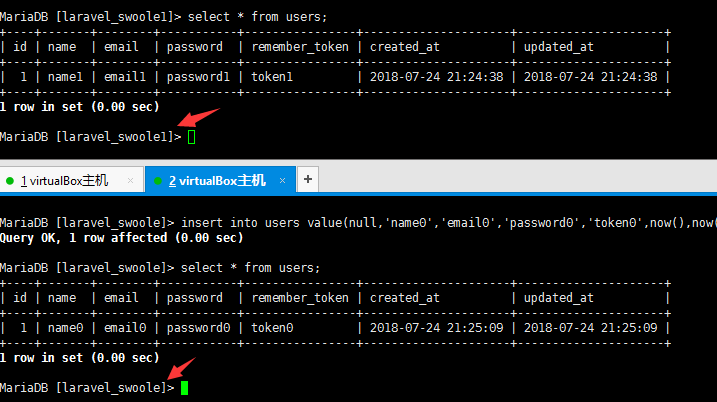717x402 pixels.
Task: Click the name1 cell in upper table
Action: click(65, 77)
